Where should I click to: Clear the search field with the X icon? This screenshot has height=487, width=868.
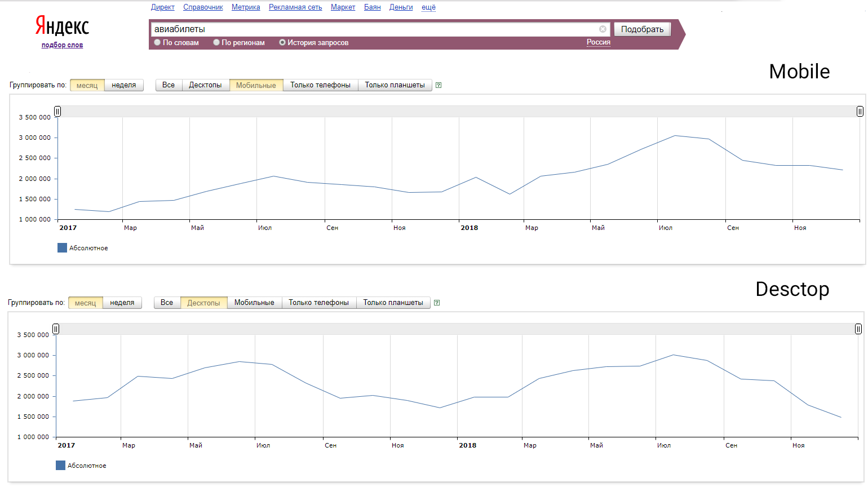[603, 29]
